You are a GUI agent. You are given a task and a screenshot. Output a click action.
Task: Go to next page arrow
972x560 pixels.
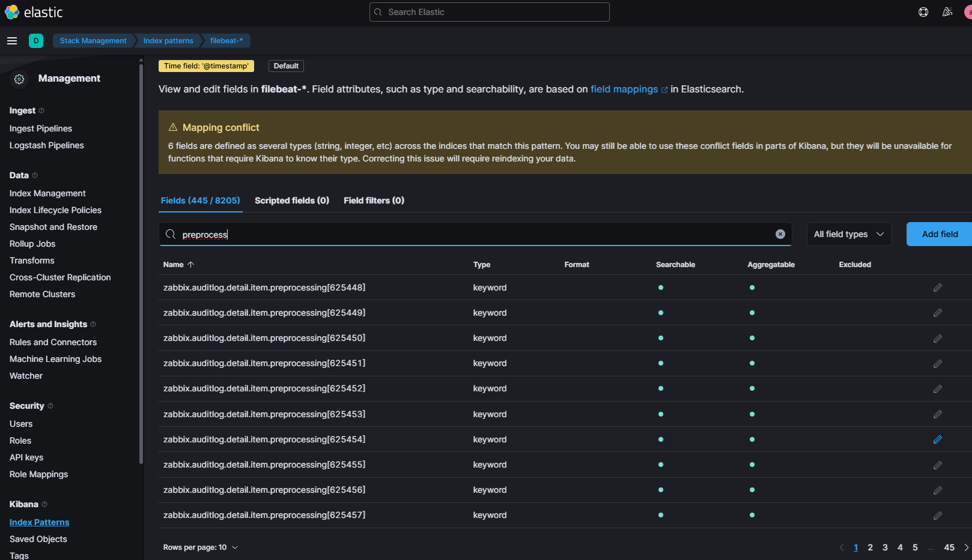click(x=966, y=547)
